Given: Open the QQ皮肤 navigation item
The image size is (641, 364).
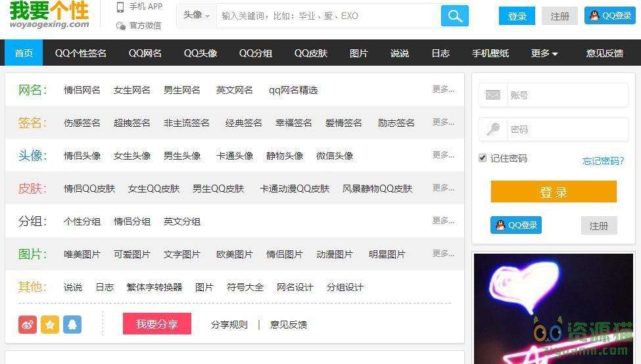Looking at the screenshot, I should point(311,53).
